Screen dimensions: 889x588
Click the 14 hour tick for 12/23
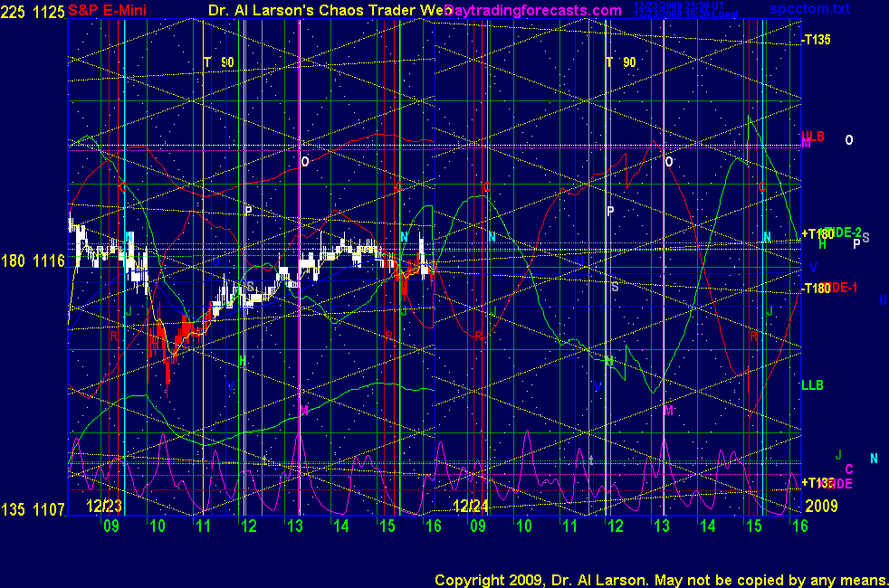coord(340,526)
